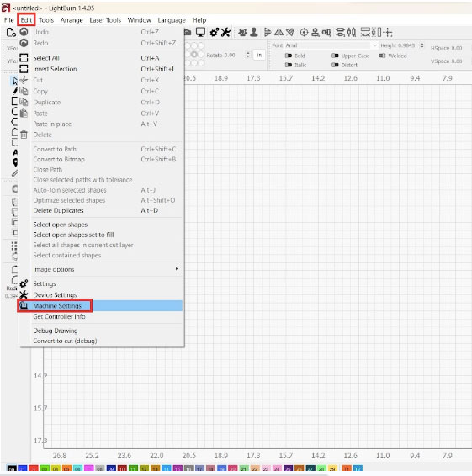Toggle the 'in' units button
Image resolution: width=472 pixels, height=476 pixels.
pyautogui.click(x=259, y=55)
